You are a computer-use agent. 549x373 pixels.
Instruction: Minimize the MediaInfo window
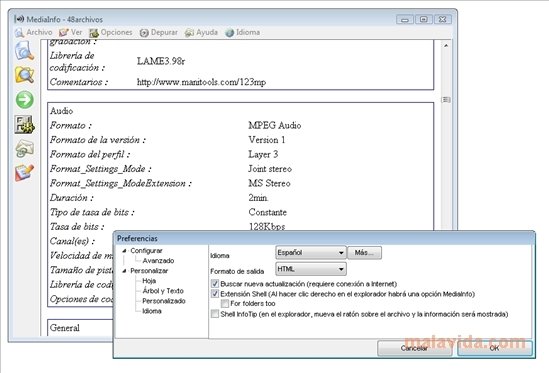coord(405,19)
